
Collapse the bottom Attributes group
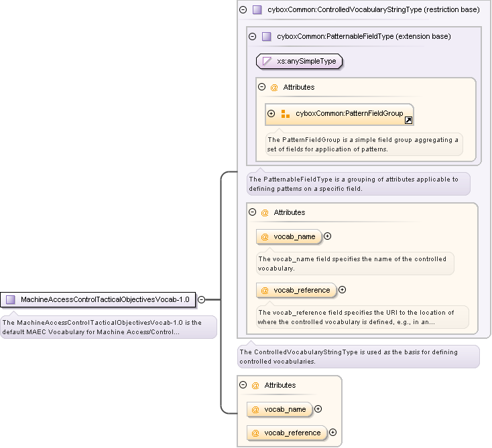pos(243,384)
